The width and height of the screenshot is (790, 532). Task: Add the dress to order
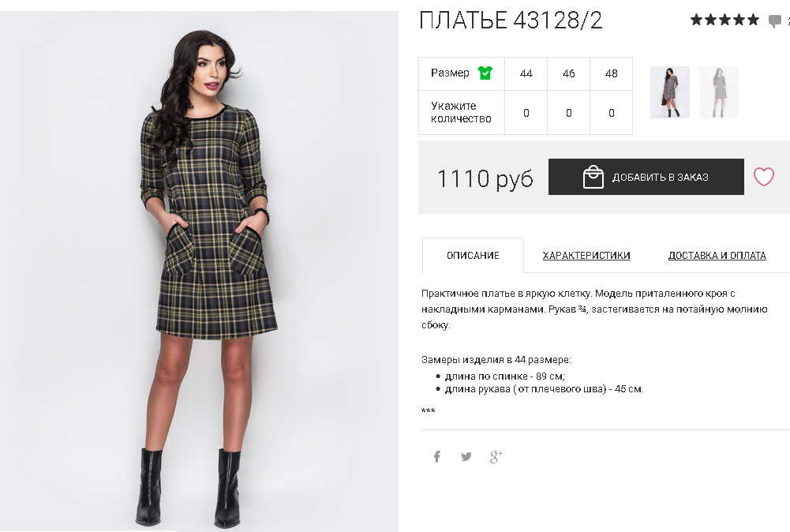[x=646, y=177]
